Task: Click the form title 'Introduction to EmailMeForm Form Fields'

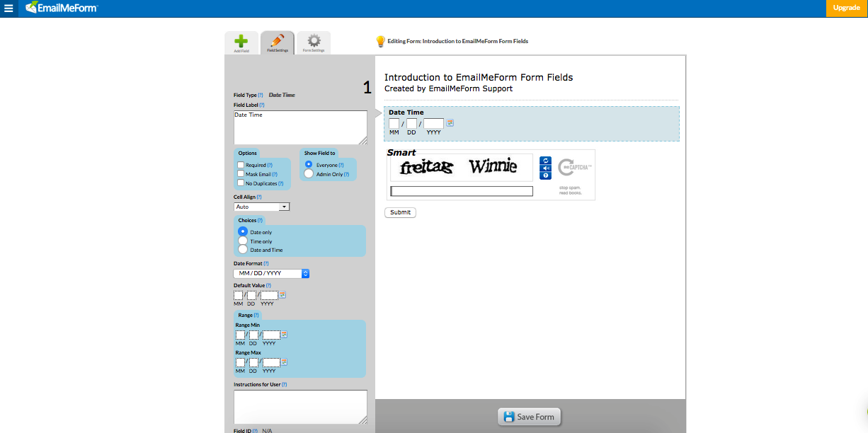Action: (479, 77)
